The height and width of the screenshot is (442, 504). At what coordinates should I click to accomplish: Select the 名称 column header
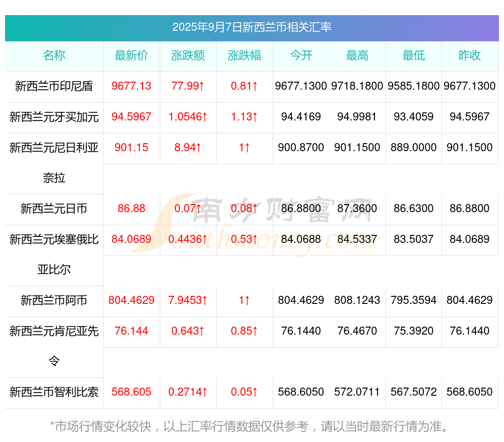[x=54, y=55]
